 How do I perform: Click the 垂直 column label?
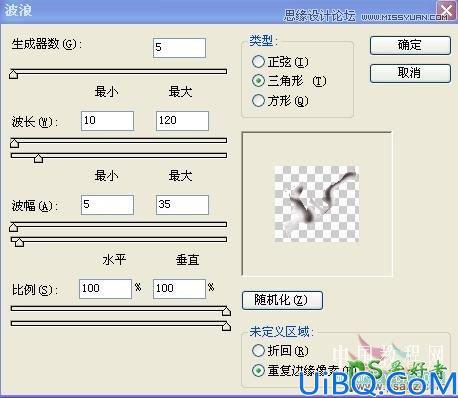point(188,260)
